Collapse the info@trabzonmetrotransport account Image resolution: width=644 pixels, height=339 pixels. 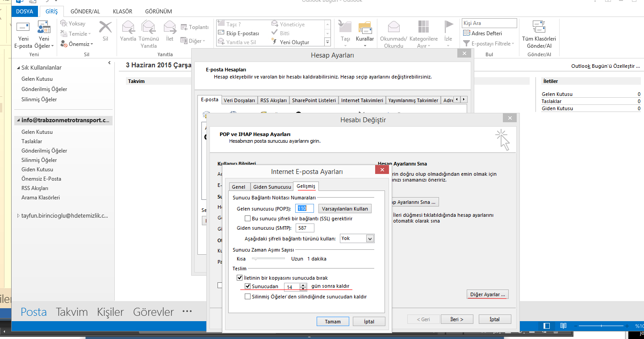click(x=18, y=120)
